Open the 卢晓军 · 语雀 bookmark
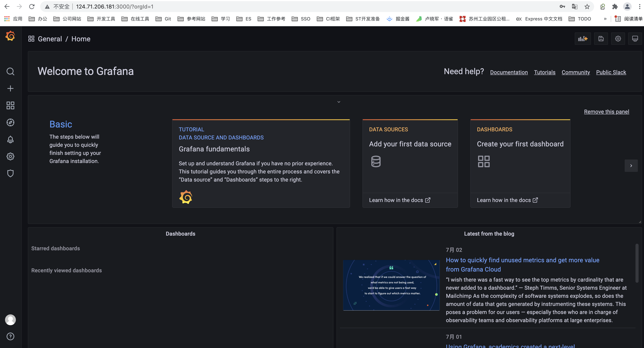The height and width of the screenshot is (348, 644). tap(435, 19)
